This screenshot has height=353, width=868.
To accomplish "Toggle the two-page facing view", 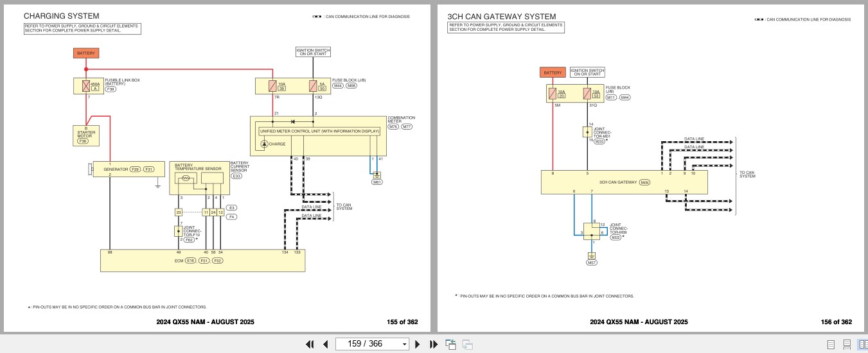I will tap(862, 345).
